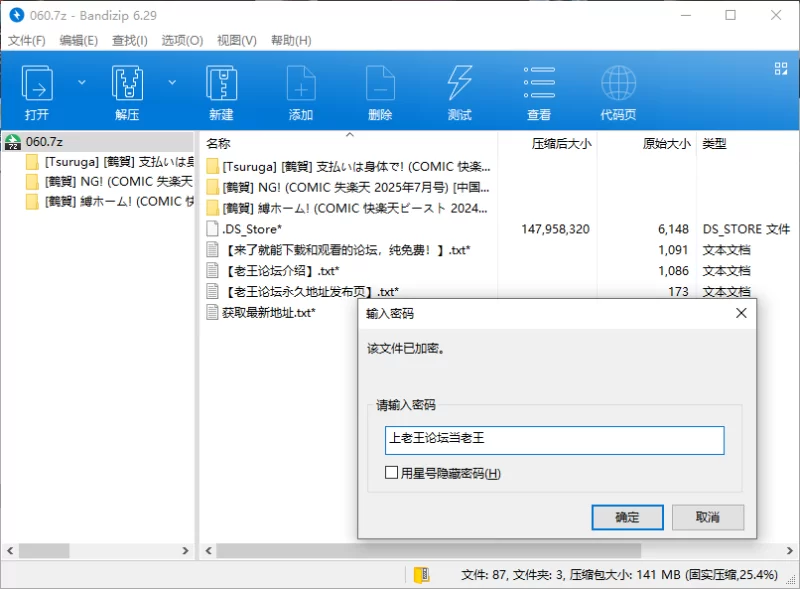This screenshot has width=800, height=589.
Task: Click the file list horizontal scrollbar thumb
Action: 429,551
